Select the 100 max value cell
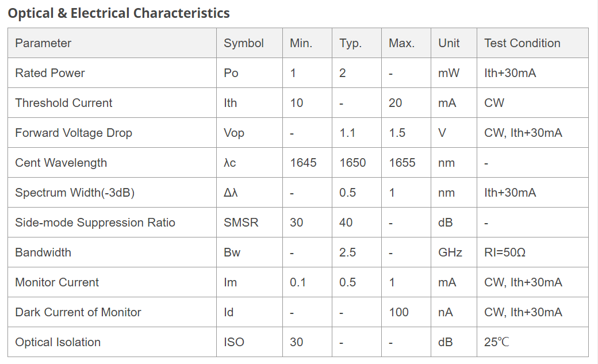 pos(406,312)
